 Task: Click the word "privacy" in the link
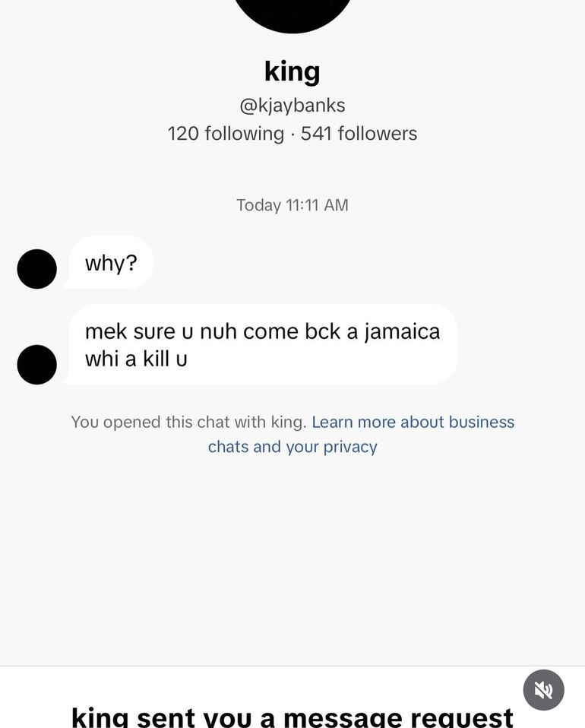350,447
